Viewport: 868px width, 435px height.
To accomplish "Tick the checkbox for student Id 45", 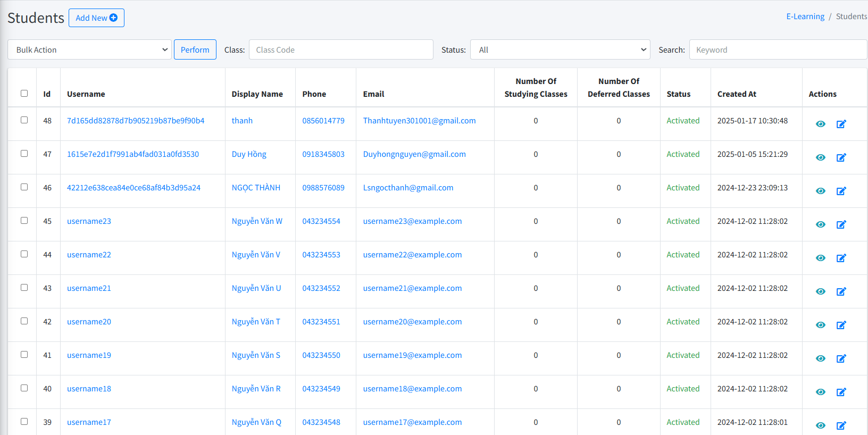I will coord(24,221).
